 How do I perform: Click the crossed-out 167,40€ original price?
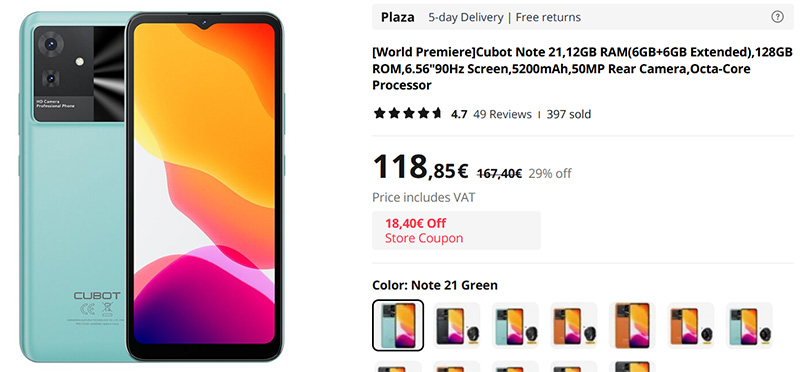[x=499, y=173]
